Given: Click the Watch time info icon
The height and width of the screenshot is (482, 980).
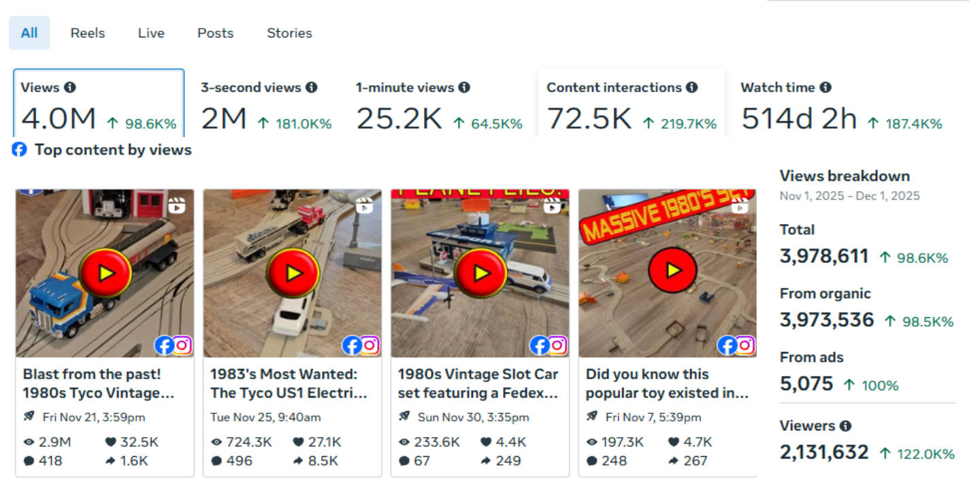Looking at the screenshot, I should 824,87.
